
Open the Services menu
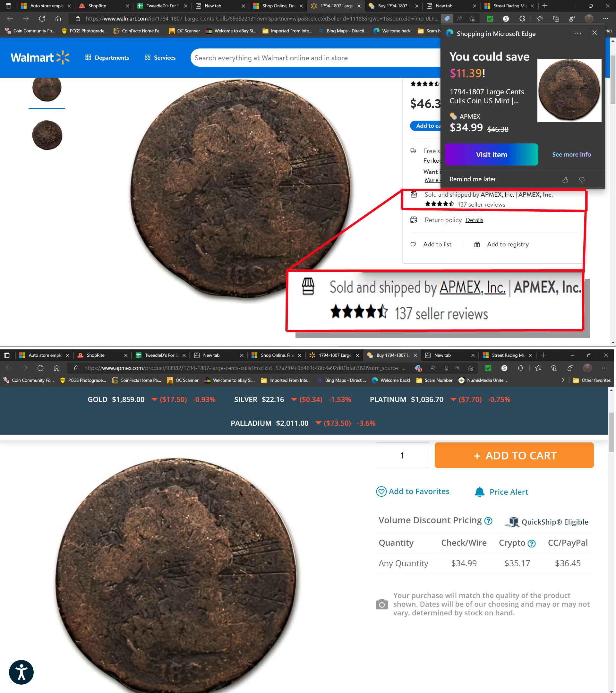coord(160,58)
